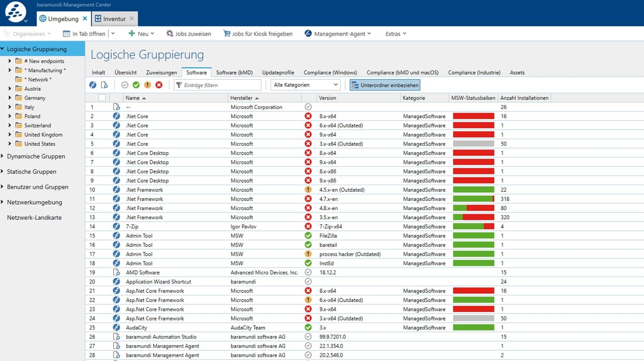Click the MSW status bar for 7-Zip
Image resolution: width=644 pixels, height=361 pixels.
(x=473, y=226)
